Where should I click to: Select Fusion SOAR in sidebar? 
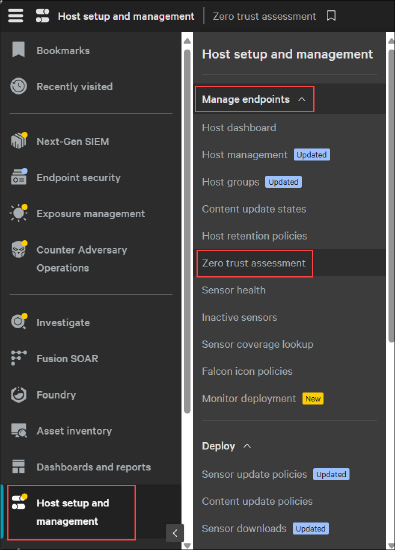pos(67,358)
